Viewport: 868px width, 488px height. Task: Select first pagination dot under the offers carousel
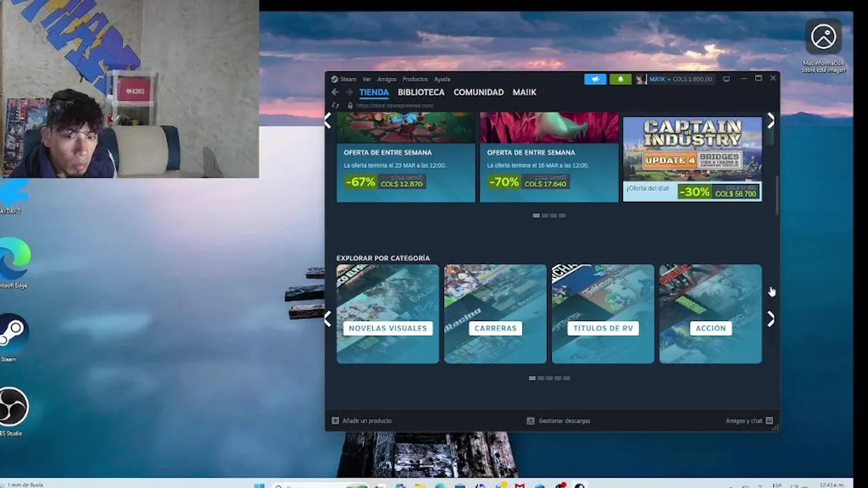pyautogui.click(x=536, y=216)
